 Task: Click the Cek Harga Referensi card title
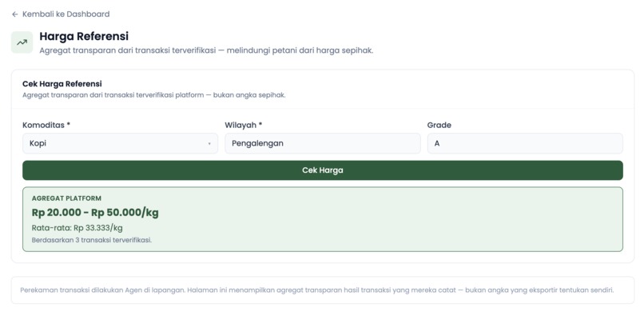pos(62,84)
